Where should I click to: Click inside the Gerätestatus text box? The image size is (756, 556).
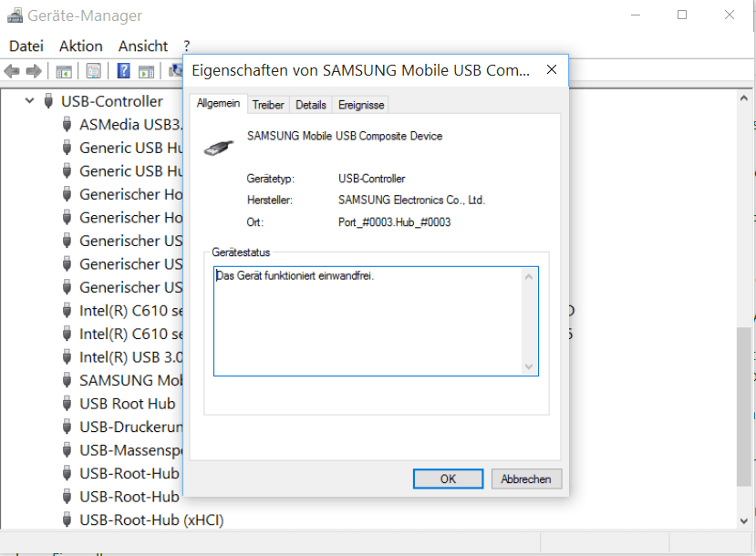pos(368,322)
